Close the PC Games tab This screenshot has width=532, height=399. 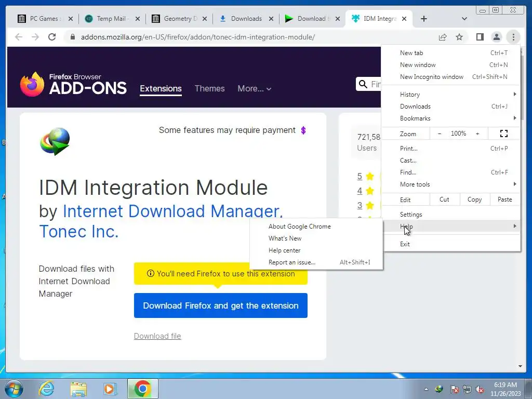(x=71, y=19)
